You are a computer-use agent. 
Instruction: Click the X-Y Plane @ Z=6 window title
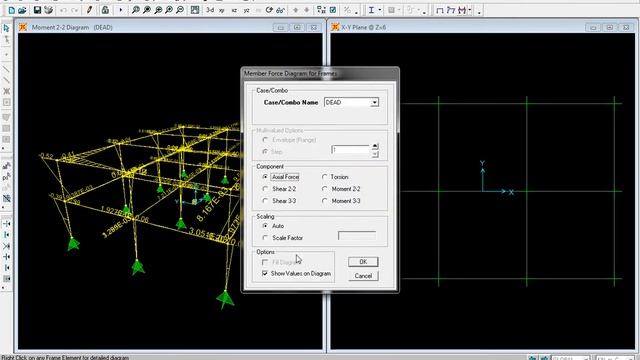point(364,27)
